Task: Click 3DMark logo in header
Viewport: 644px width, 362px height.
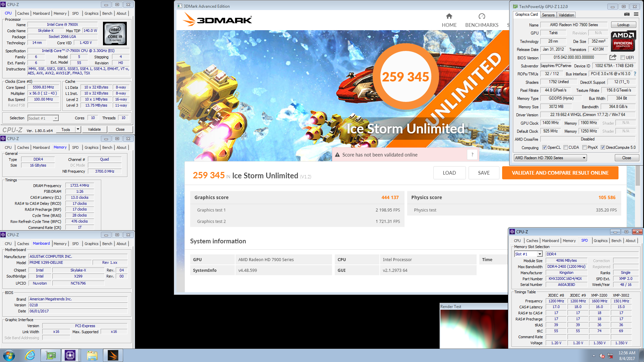Action: tap(217, 19)
